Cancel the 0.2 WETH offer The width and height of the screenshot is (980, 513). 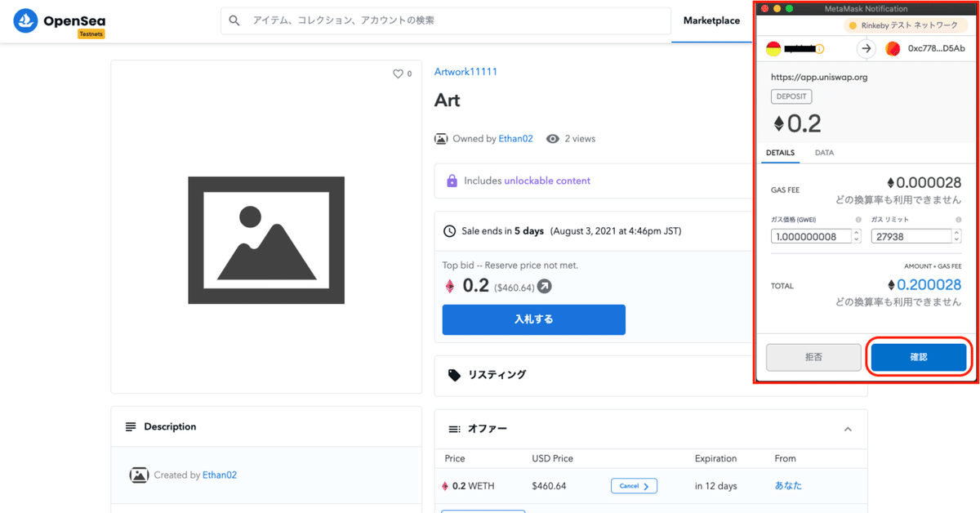click(x=634, y=486)
